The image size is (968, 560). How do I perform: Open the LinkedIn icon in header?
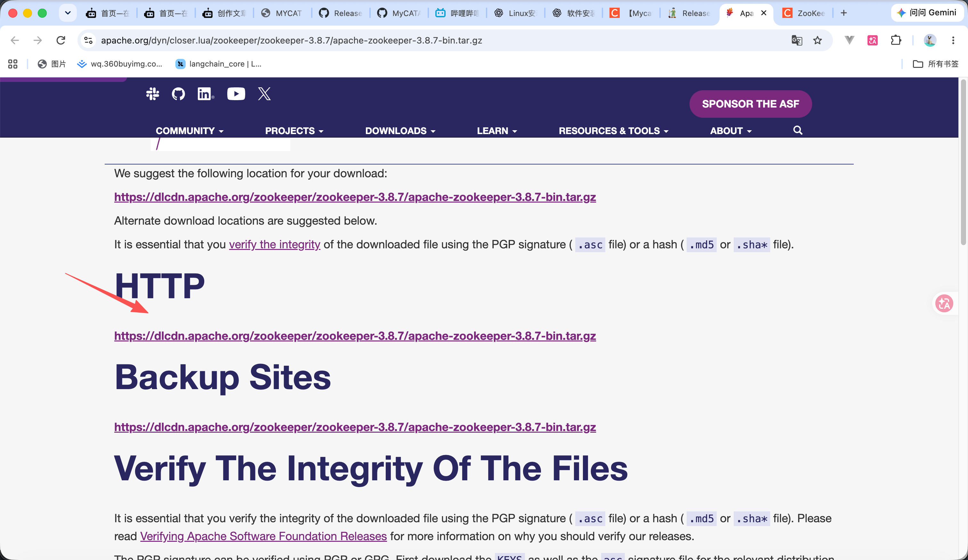point(206,94)
